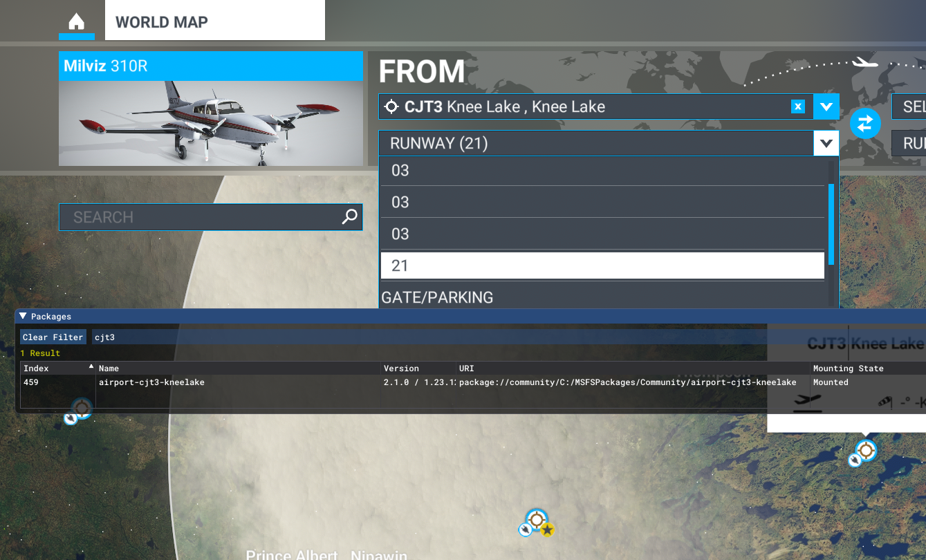Image resolution: width=926 pixels, height=560 pixels.
Task: Click the gold star favorite badge
Action: pyautogui.click(x=547, y=530)
